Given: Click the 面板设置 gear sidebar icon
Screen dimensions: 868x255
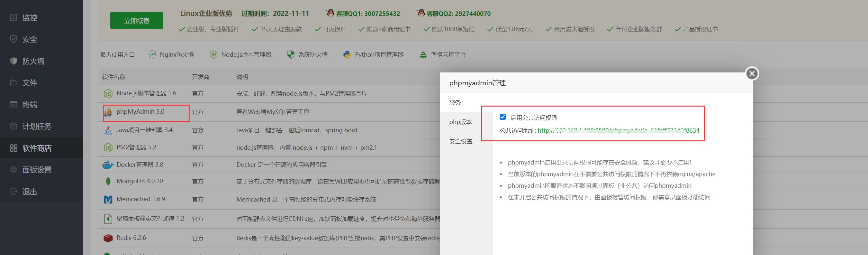Looking at the screenshot, I should (14, 169).
